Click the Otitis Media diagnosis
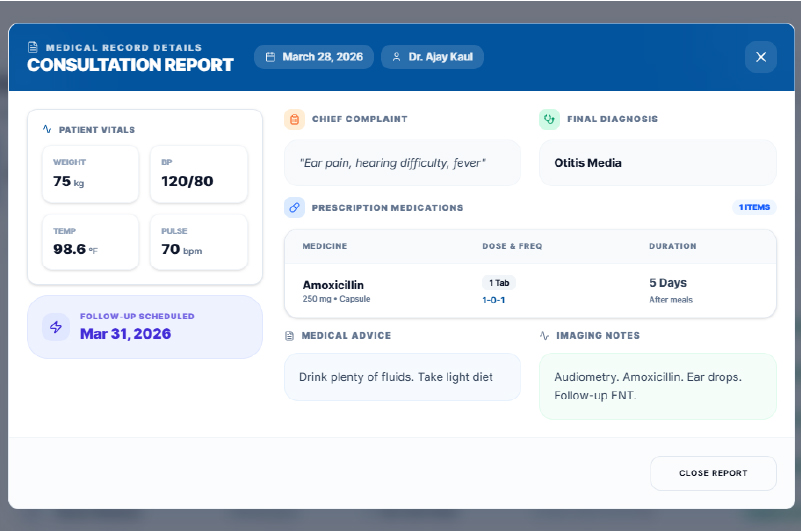Image resolution: width=801 pixels, height=531 pixels. pyautogui.click(x=588, y=163)
